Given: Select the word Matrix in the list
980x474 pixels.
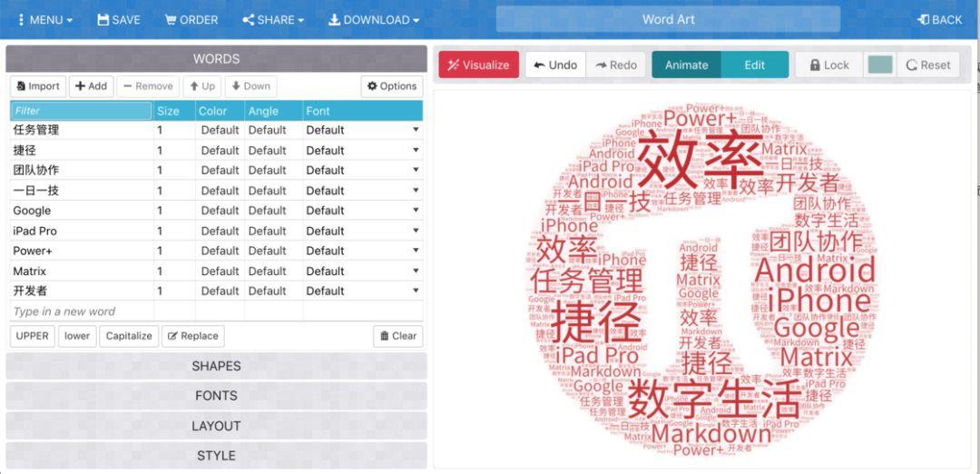Looking at the screenshot, I should click(29, 271).
